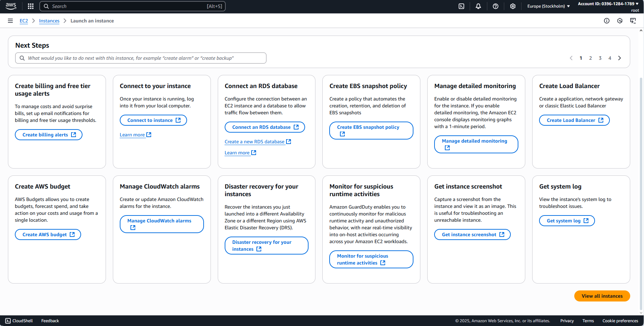Open the settings gear in top bar
The height and width of the screenshot is (326, 644).
(x=513, y=6)
